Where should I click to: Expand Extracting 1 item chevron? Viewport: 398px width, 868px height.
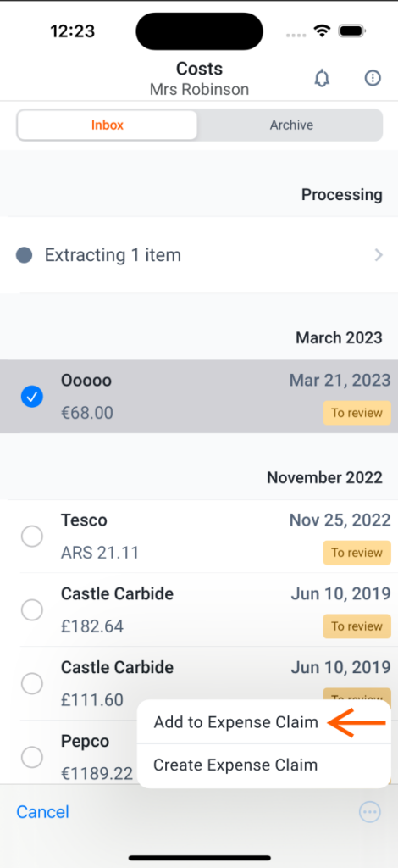379,255
